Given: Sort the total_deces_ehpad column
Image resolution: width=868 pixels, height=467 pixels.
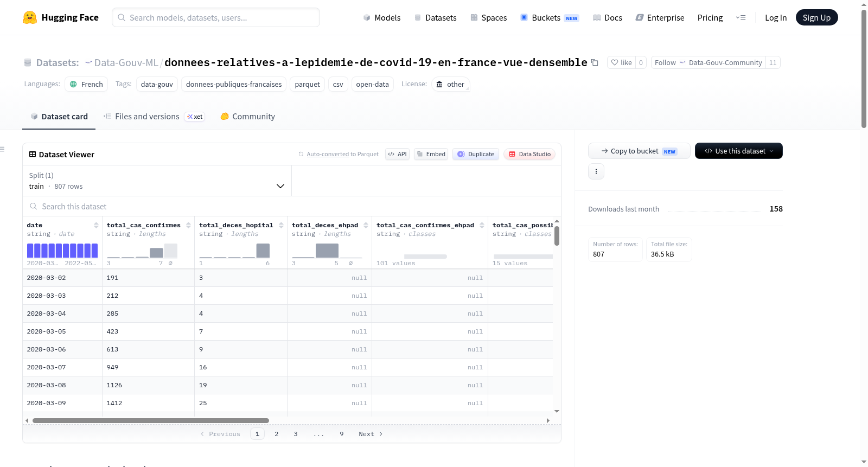Looking at the screenshot, I should (366, 225).
